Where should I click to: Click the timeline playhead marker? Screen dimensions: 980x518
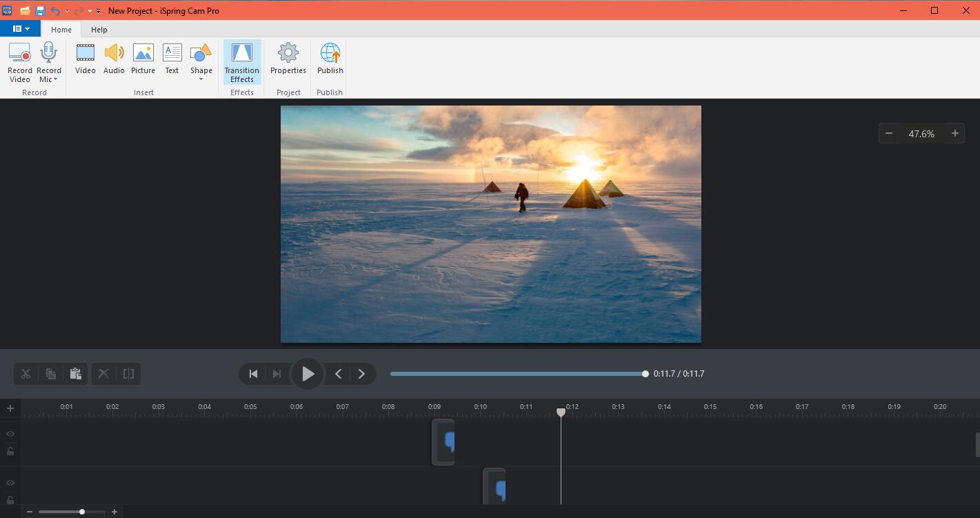(x=561, y=412)
